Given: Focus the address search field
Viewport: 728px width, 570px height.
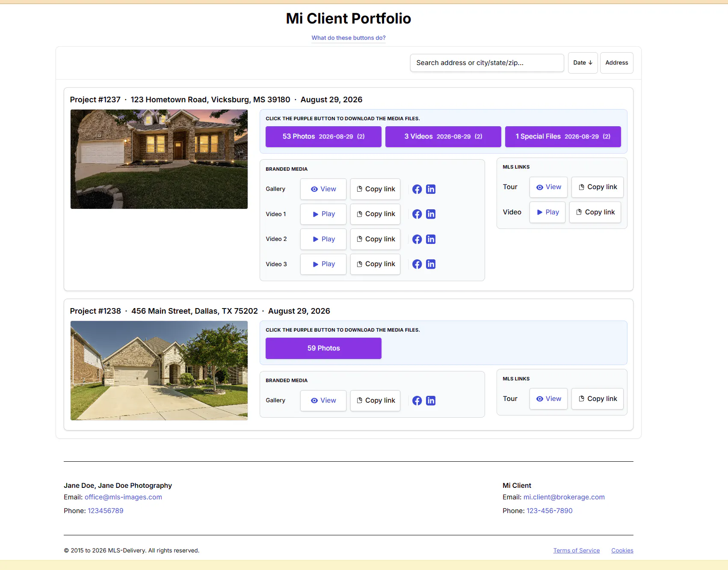Looking at the screenshot, I should click(x=487, y=63).
